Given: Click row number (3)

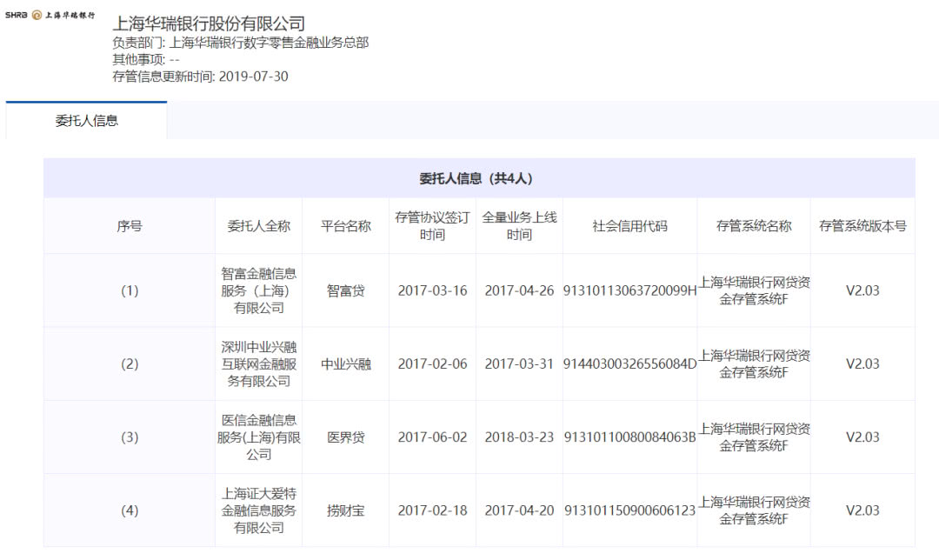Looking at the screenshot, I should [130, 437].
